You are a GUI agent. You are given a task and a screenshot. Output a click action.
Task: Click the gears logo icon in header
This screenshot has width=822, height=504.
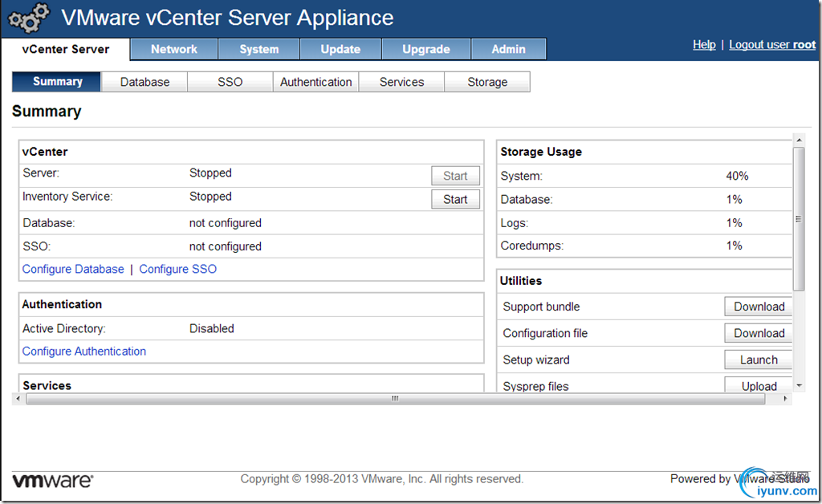[28, 19]
